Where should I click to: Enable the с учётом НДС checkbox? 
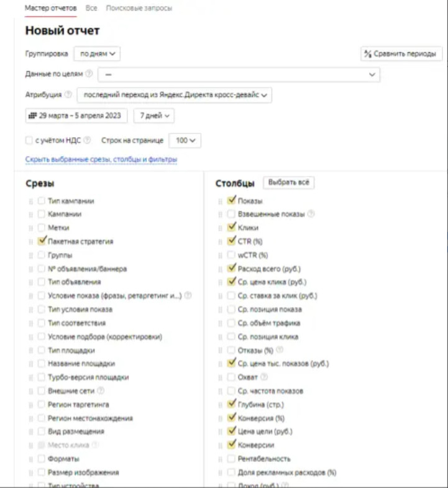click(29, 140)
